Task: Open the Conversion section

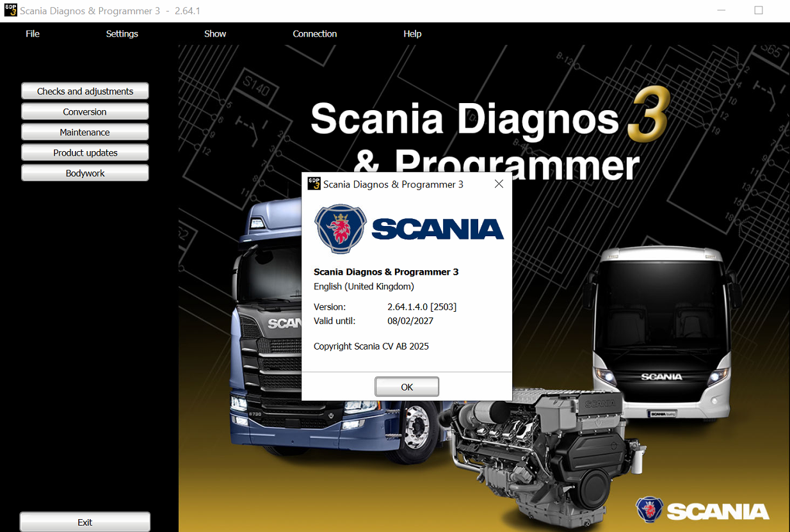Action: [x=85, y=111]
